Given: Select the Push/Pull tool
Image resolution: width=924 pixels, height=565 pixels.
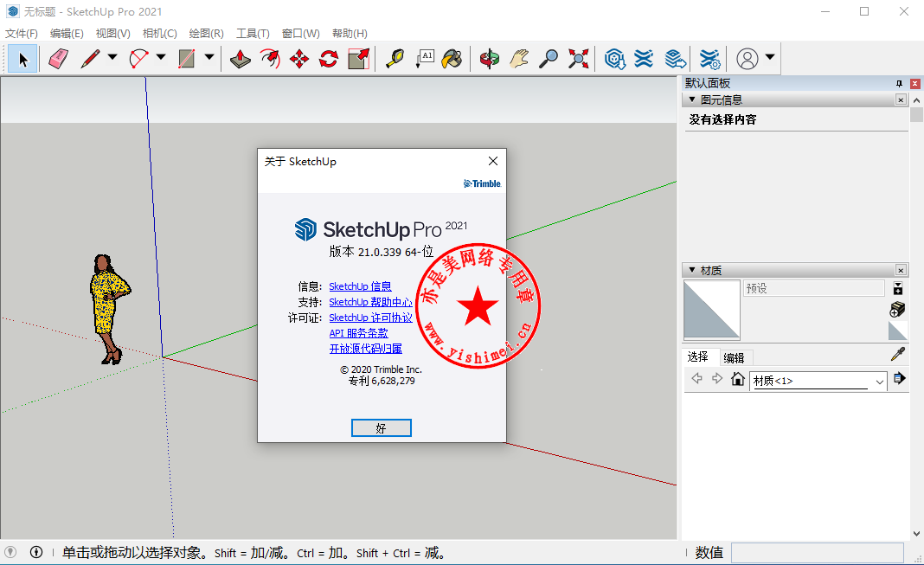Looking at the screenshot, I should [240, 59].
